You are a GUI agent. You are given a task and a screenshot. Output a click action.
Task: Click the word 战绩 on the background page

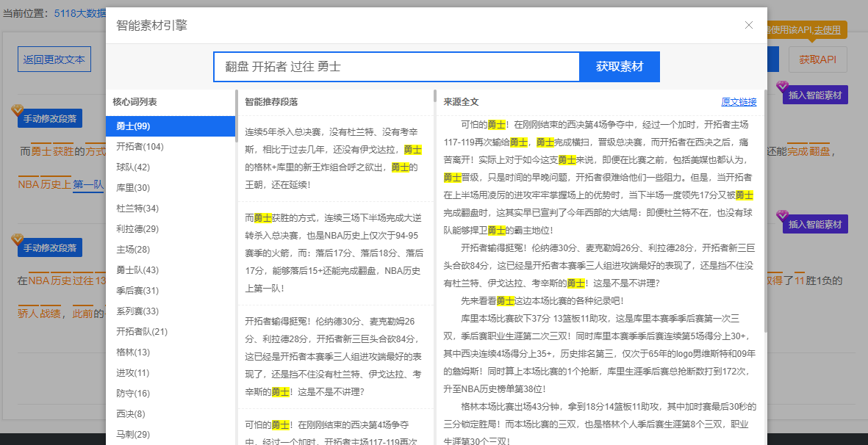coord(50,314)
